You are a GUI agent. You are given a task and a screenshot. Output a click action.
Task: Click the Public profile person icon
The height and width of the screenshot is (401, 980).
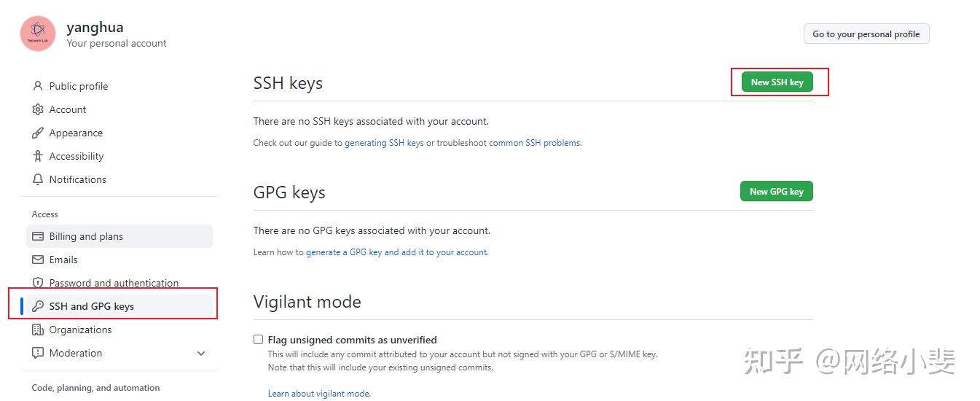(38, 86)
